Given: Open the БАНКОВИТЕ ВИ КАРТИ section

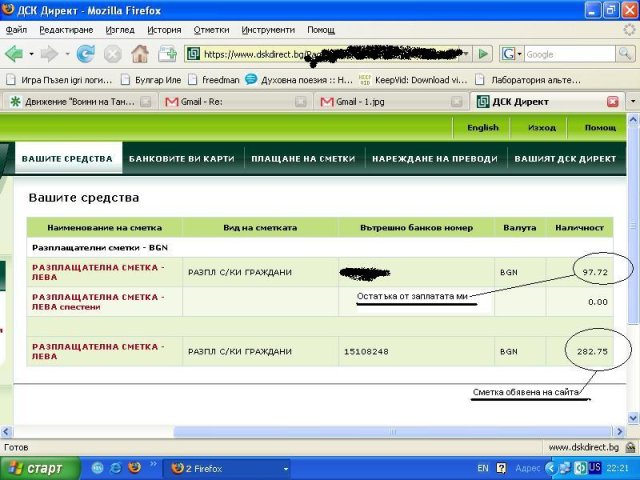Looking at the screenshot, I should pos(182,159).
